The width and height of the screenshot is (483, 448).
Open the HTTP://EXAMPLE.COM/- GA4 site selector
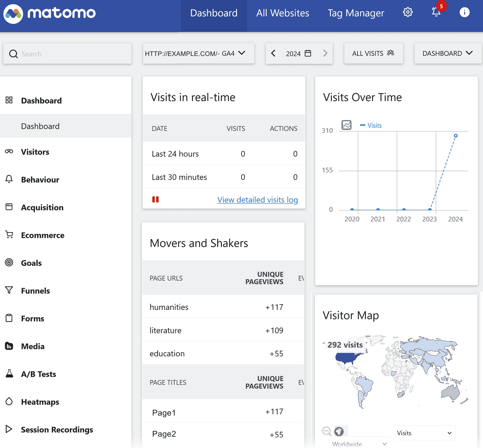point(198,53)
